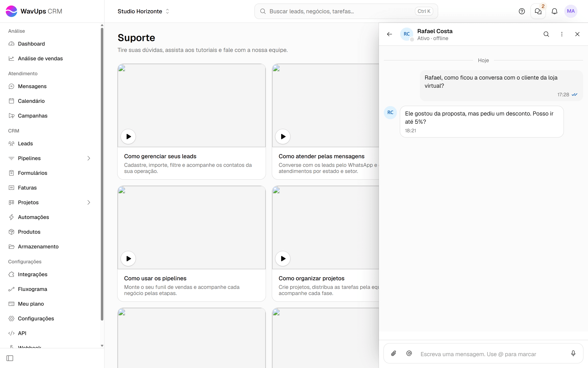Screen dimensions: 588x368
Task: Click RC avatar next to received message
Action: [390, 112]
